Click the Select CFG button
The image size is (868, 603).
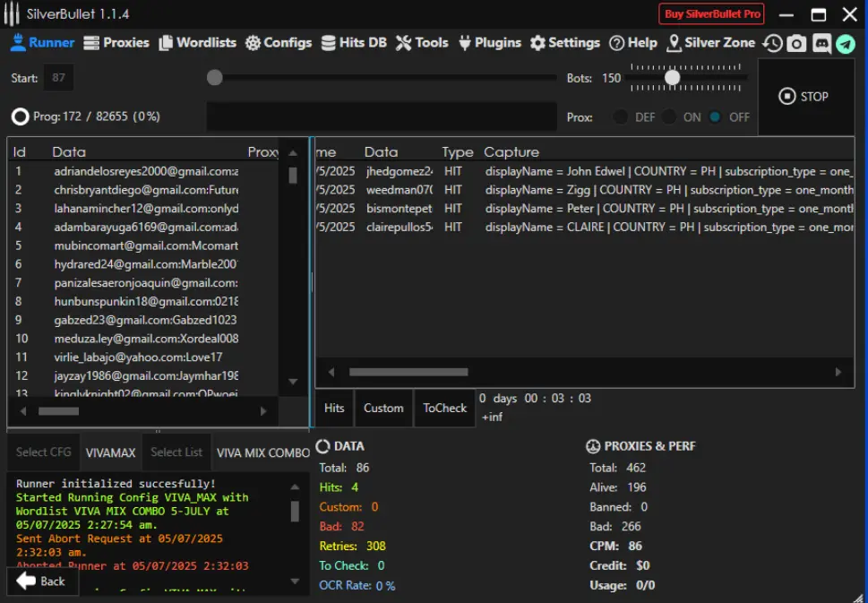pyautogui.click(x=43, y=452)
